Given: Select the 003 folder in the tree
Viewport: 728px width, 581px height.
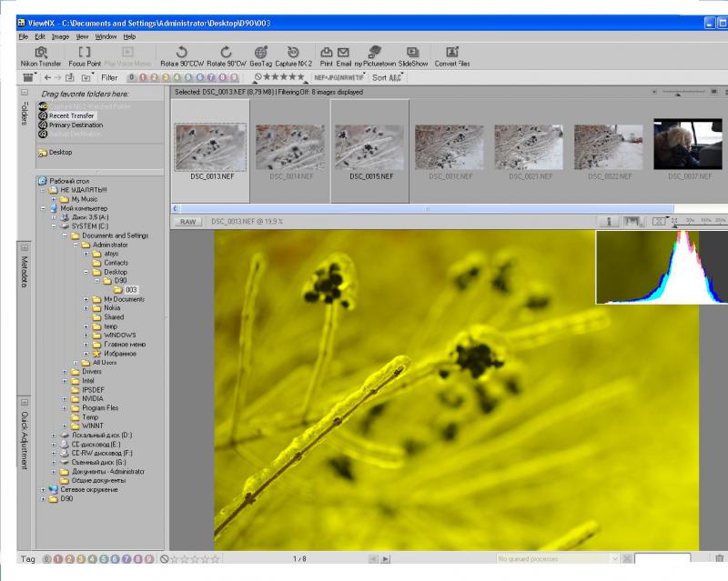Looking at the screenshot, I should pos(126,290).
